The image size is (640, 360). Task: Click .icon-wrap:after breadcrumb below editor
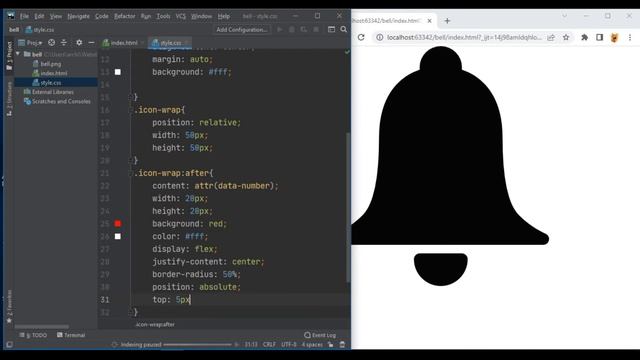click(x=155, y=324)
